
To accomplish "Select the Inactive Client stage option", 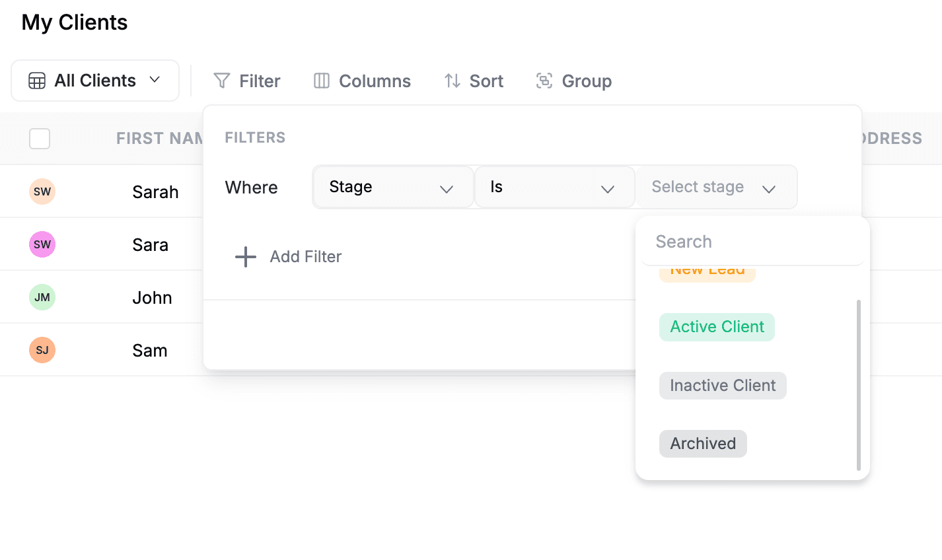I will click(722, 385).
